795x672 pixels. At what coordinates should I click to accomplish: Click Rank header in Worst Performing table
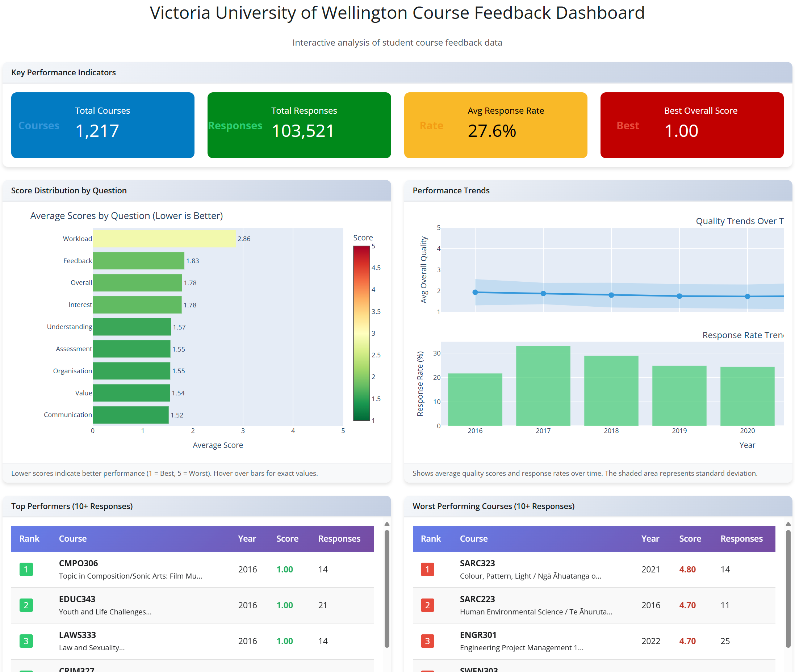431,539
